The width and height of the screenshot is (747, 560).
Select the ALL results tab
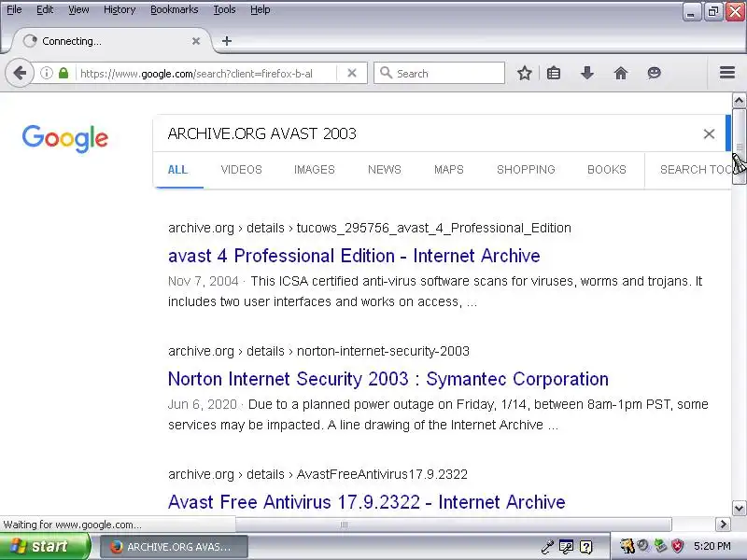(177, 170)
